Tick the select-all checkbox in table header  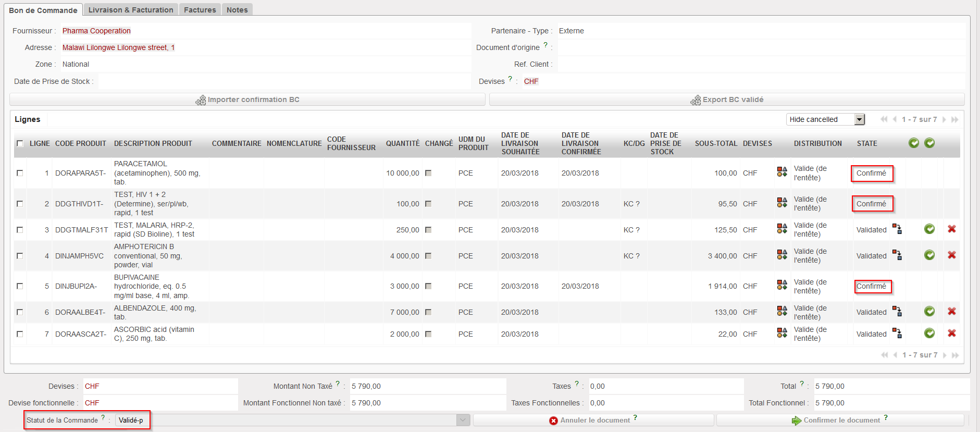click(x=20, y=144)
